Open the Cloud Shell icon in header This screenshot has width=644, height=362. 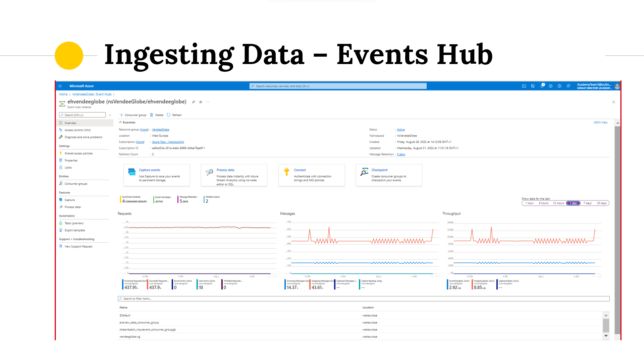coord(524,86)
